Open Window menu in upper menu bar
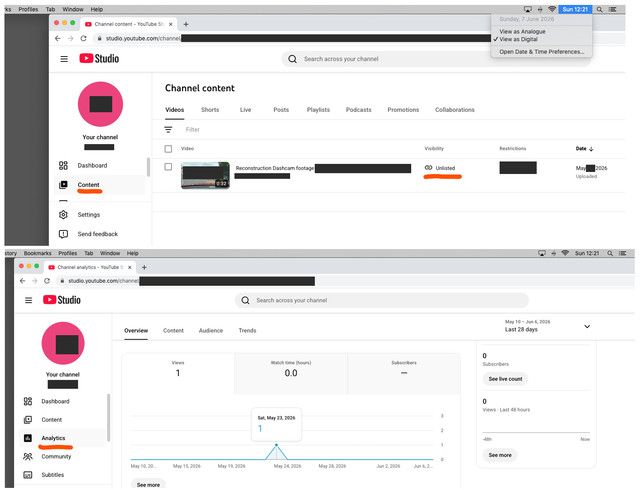This screenshot has height=490, width=640. pyautogui.click(x=73, y=9)
